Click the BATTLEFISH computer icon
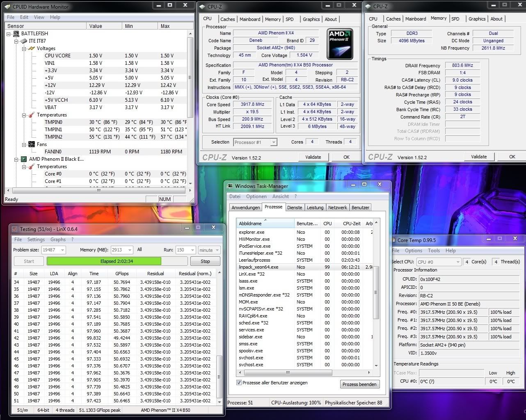Screen dimensions: 526x420 [x=16, y=34]
